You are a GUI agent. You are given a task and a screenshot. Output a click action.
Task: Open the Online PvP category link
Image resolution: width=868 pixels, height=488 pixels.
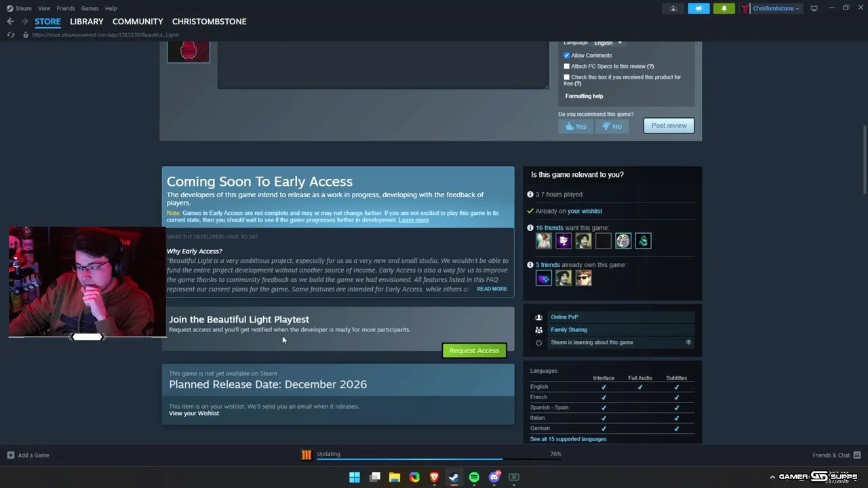pyautogui.click(x=564, y=317)
